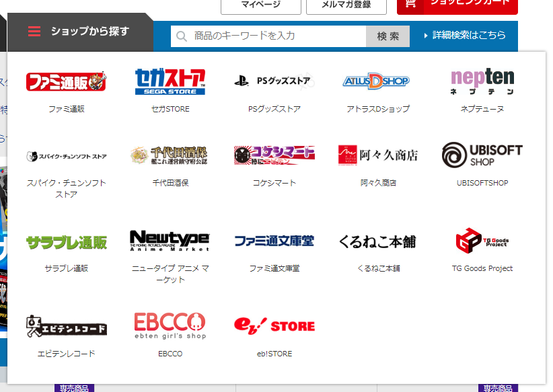The image size is (553, 392).
Task: Open the マイページ button
Action: click(x=261, y=5)
